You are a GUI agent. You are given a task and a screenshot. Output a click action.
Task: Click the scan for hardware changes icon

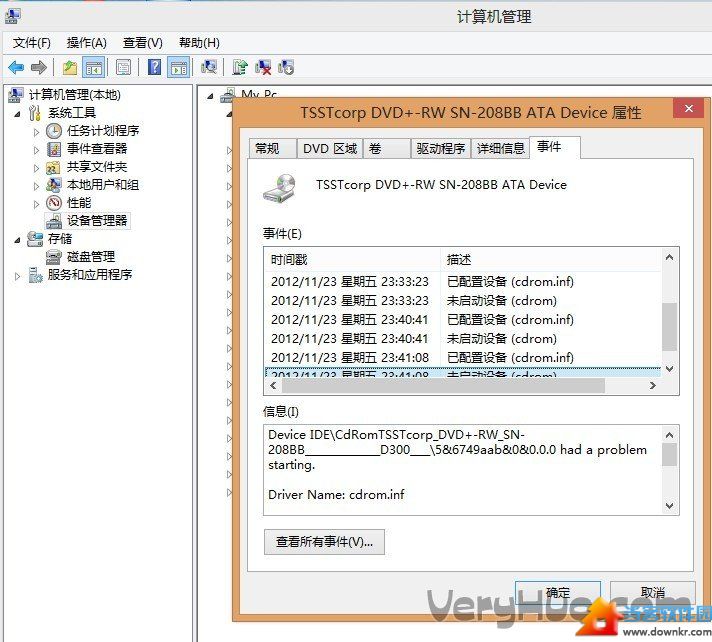coord(209,68)
